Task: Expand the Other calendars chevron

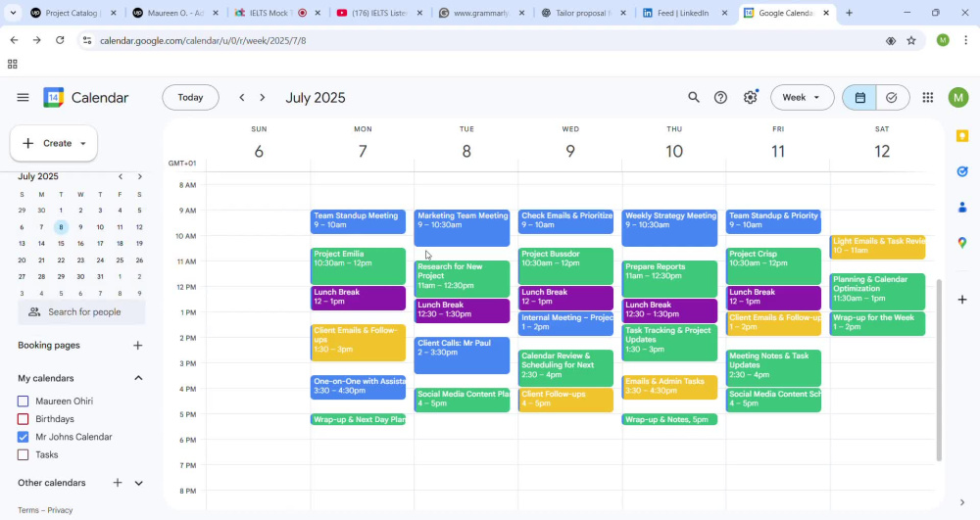Action: [x=139, y=483]
